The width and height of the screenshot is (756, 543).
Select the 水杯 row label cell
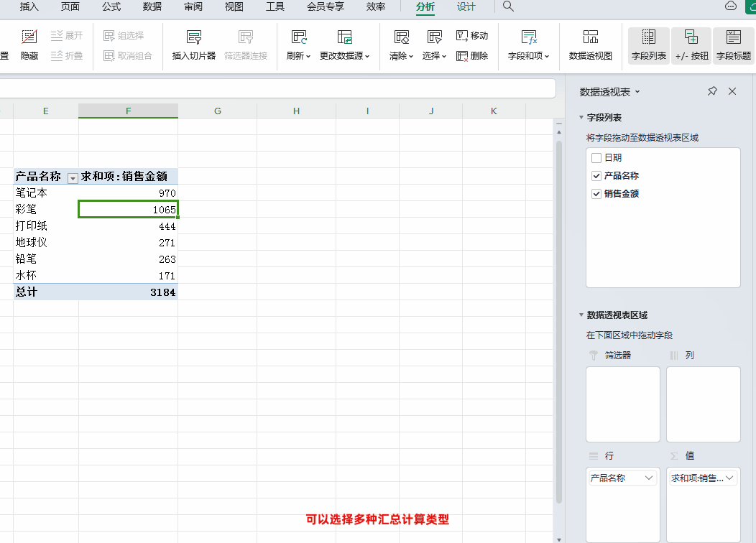pyautogui.click(x=46, y=276)
